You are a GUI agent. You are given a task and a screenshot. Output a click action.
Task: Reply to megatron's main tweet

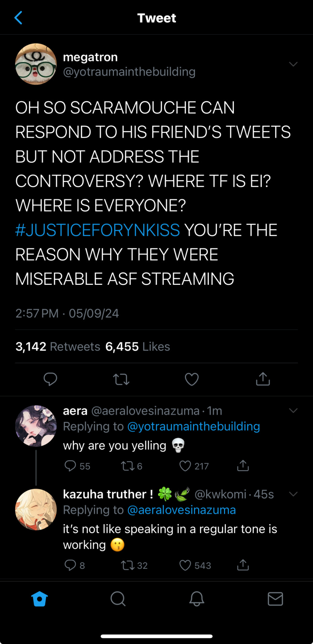point(50,379)
